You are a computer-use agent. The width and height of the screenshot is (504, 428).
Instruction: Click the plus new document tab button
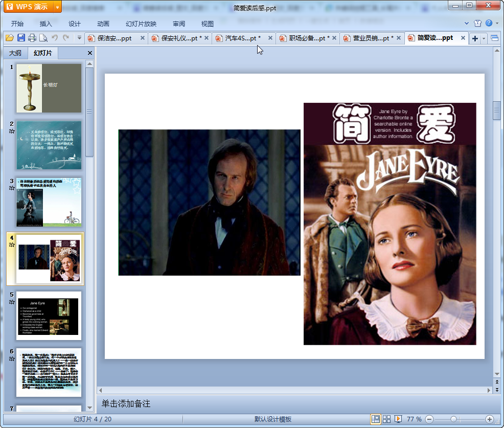click(475, 38)
